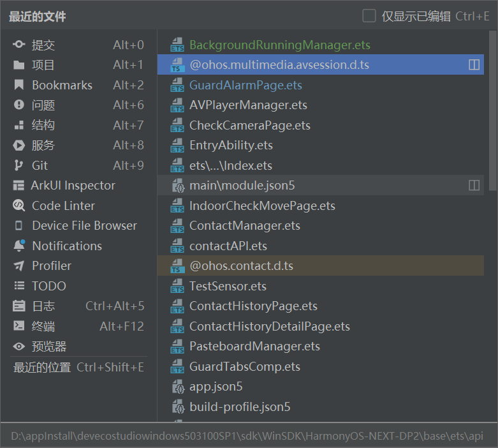
Task: Select the TODO tool window entry
Action: 78,286
